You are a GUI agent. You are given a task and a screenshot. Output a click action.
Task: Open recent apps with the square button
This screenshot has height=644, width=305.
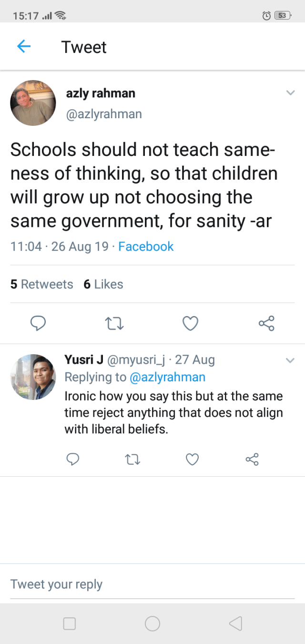70,624
